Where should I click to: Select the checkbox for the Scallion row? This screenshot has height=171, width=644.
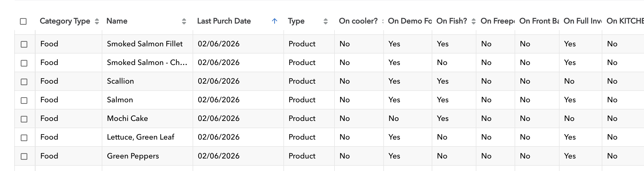[x=24, y=82]
